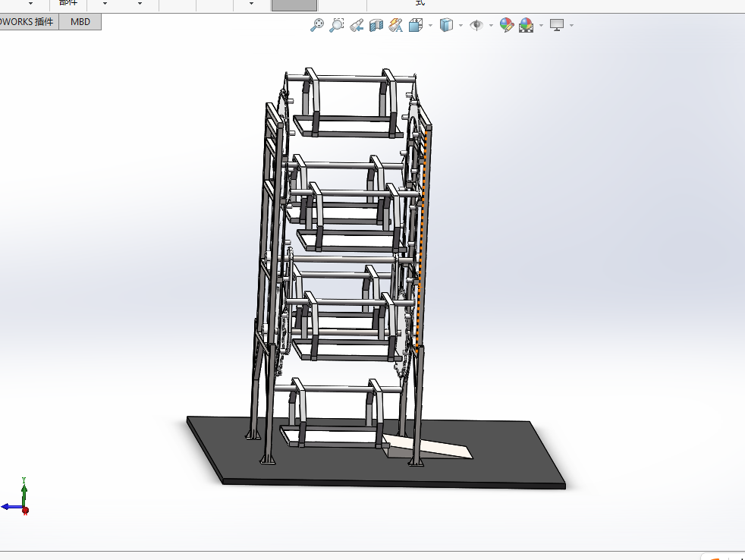Toggle Hide/Show Items eye icon
This screenshot has width=745, height=560.
[x=476, y=25]
